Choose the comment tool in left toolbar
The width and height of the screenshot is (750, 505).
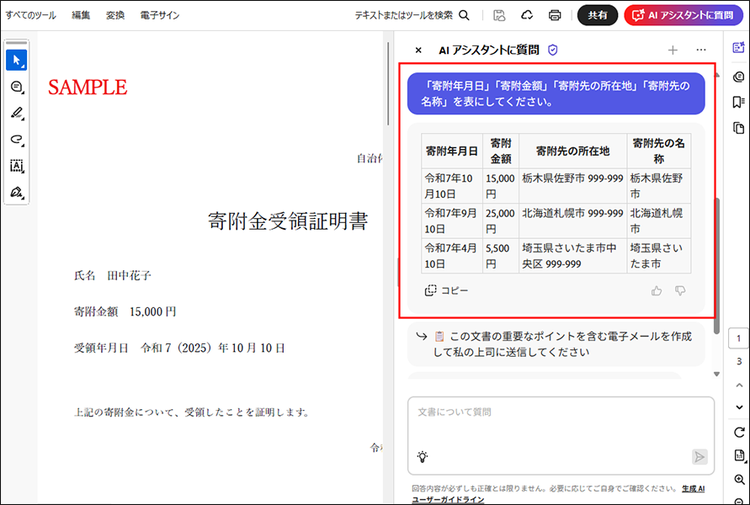(x=16, y=87)
